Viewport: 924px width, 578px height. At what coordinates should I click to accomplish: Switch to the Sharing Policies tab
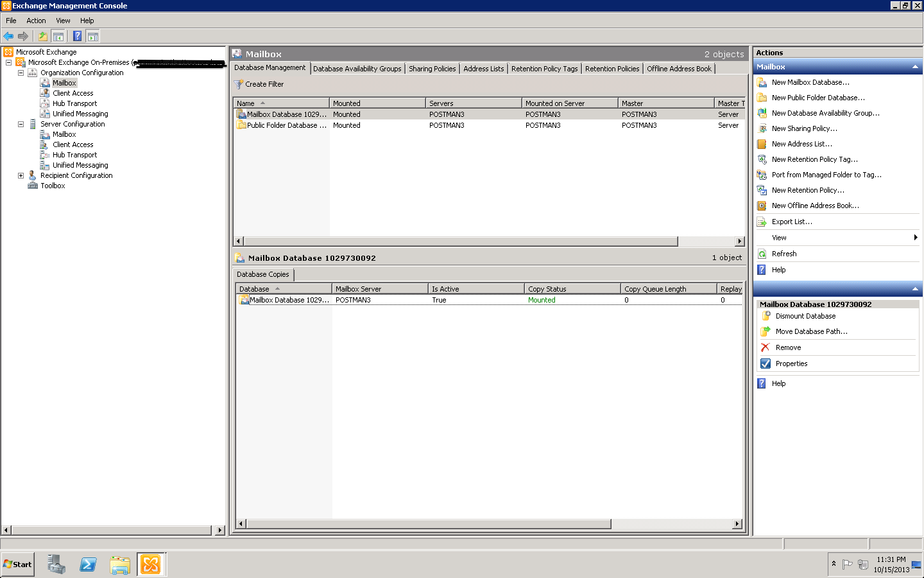click(432, 69)
